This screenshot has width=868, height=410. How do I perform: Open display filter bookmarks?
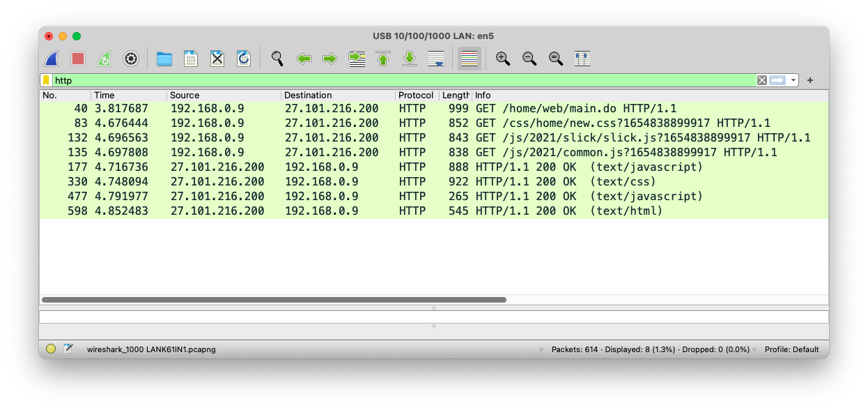tap(46, 80)
